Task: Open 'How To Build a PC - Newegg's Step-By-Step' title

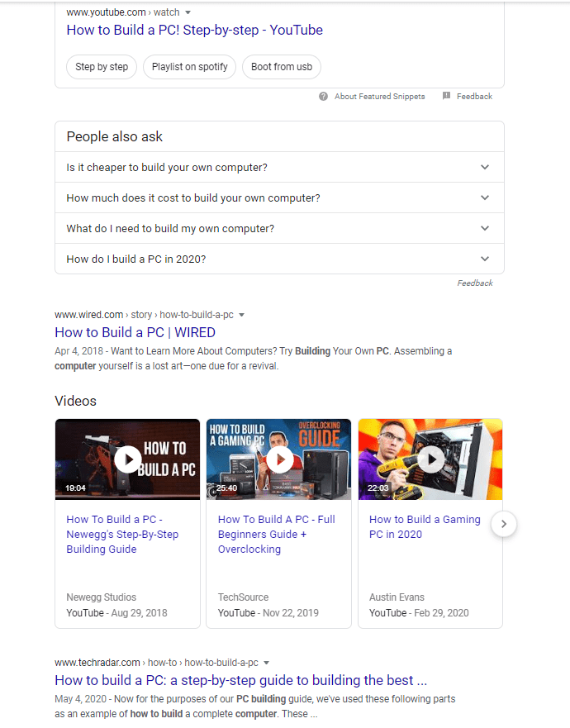Action: 122,535
